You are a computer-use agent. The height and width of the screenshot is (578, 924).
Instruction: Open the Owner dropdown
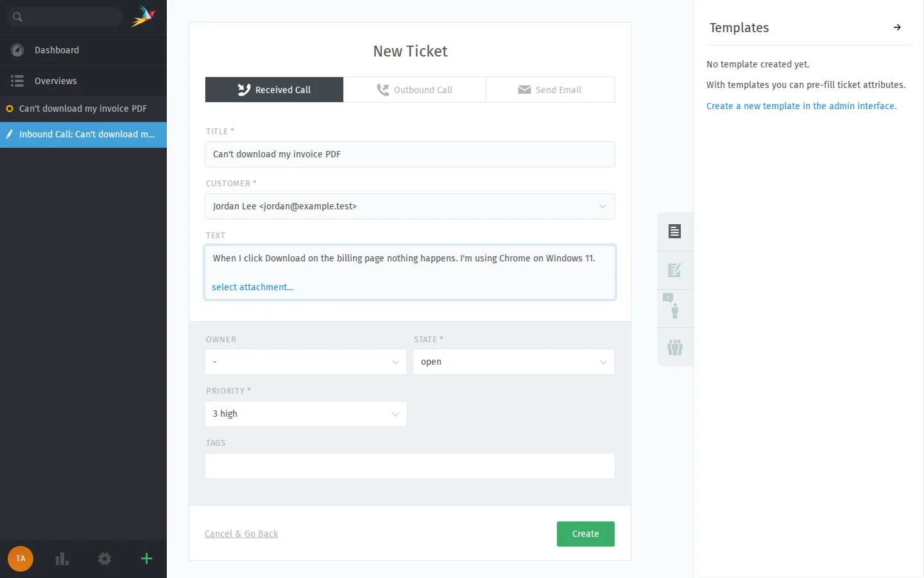(306, 362)
